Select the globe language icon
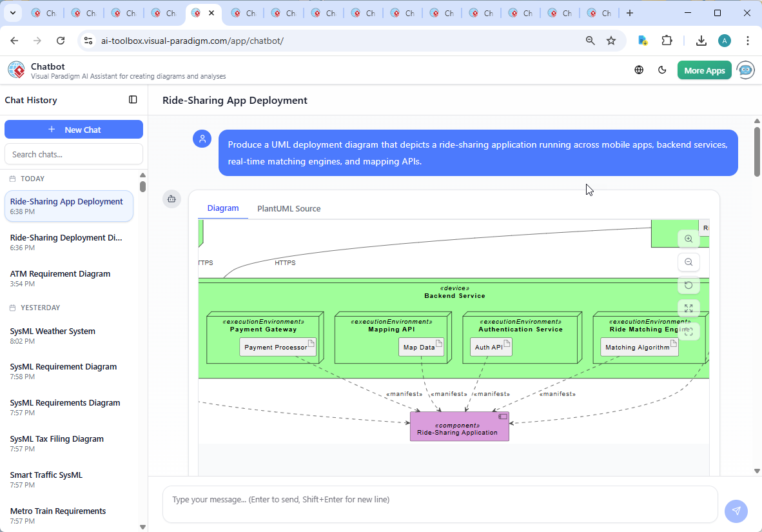This screenshot has height=532, width=762. click(x=639, y=70)
